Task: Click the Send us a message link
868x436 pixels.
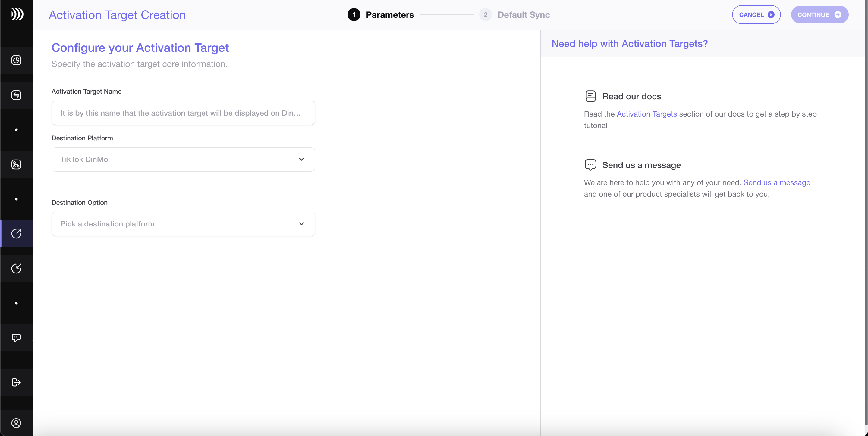Action: point(777,182)
